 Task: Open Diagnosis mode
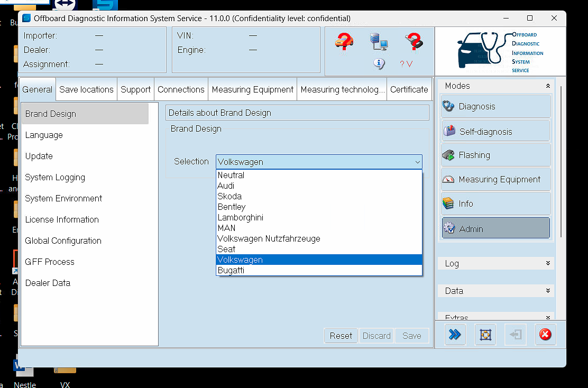tap(495, 106)
